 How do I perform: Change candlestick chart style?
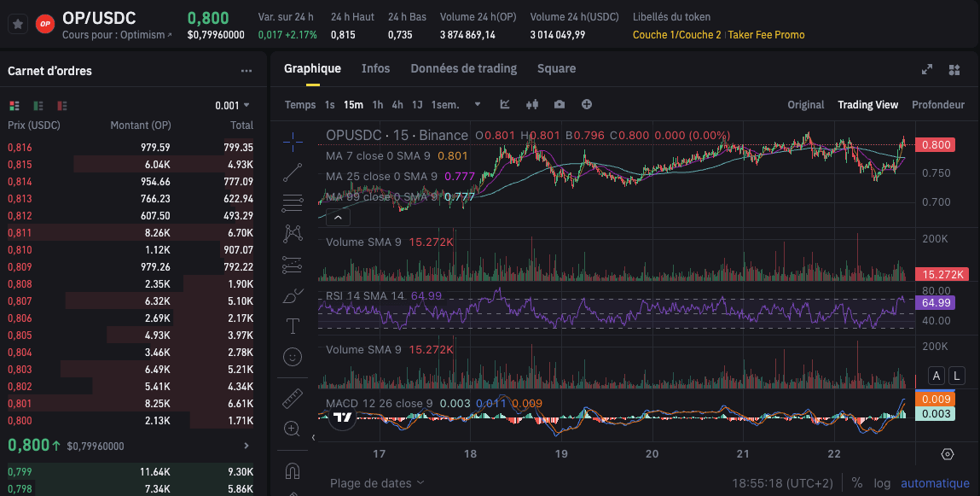pyautogui.click(x=532, y=104)
